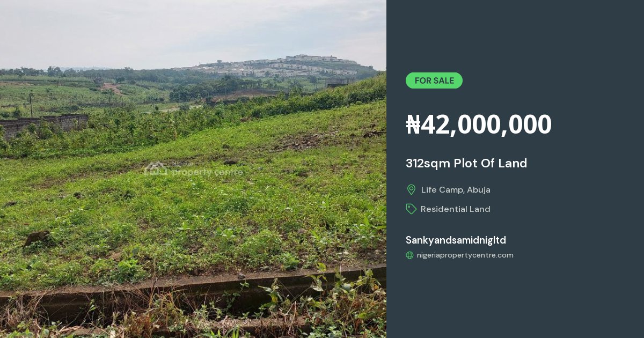
Task: Select the Residential Land label
Action: pyautogui.click(x=456, y=209)
